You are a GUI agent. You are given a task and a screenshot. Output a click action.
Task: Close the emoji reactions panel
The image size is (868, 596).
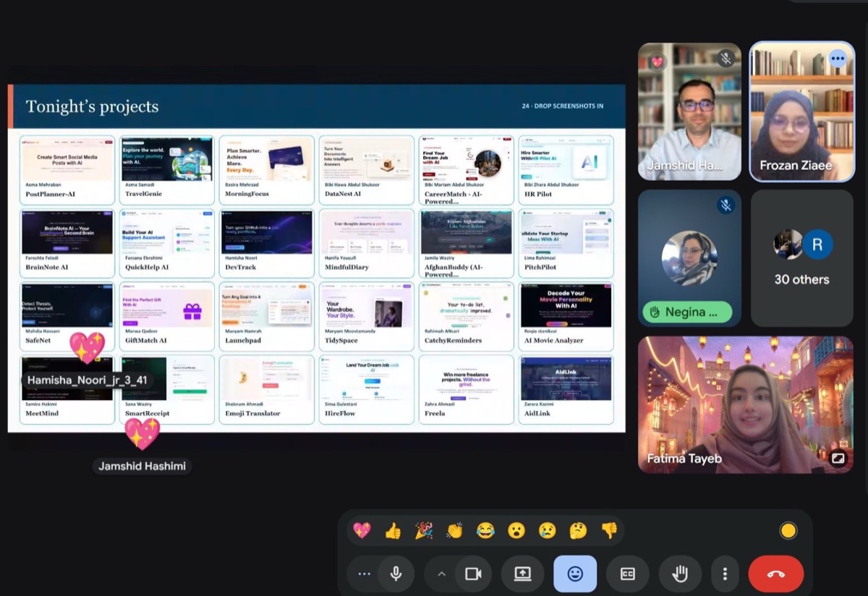pyautogui.click(x=575, y=574)
